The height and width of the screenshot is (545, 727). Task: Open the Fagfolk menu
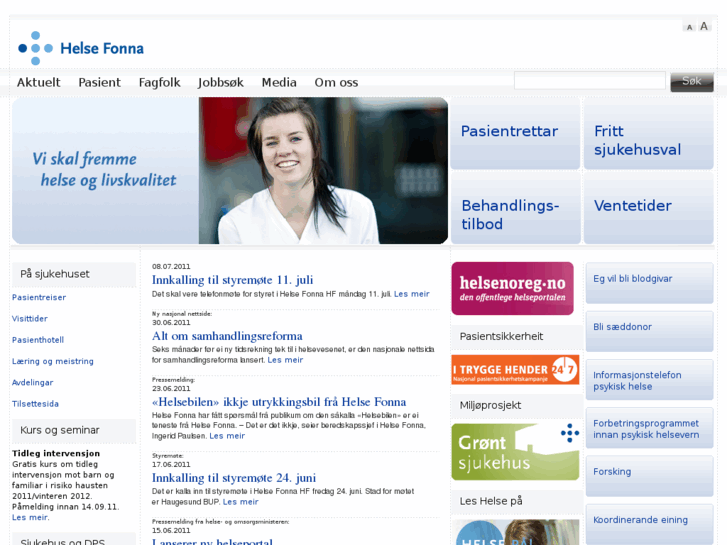tap(159, 83)
